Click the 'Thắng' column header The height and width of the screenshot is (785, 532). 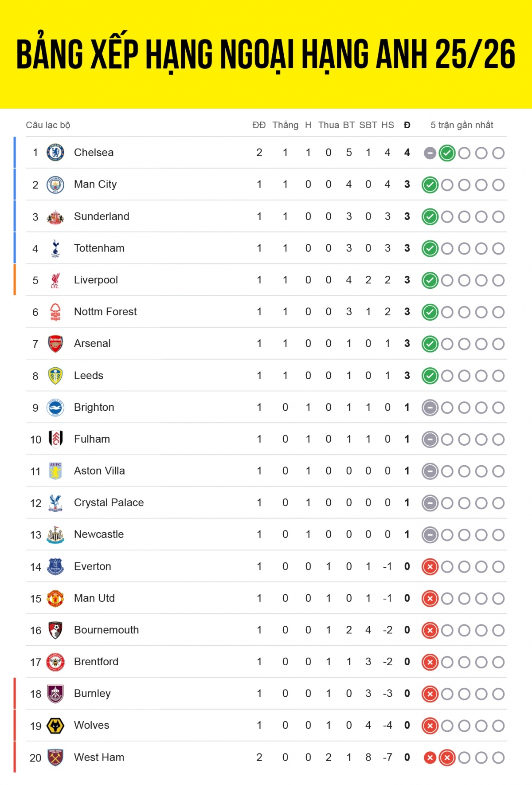[285, 125]
